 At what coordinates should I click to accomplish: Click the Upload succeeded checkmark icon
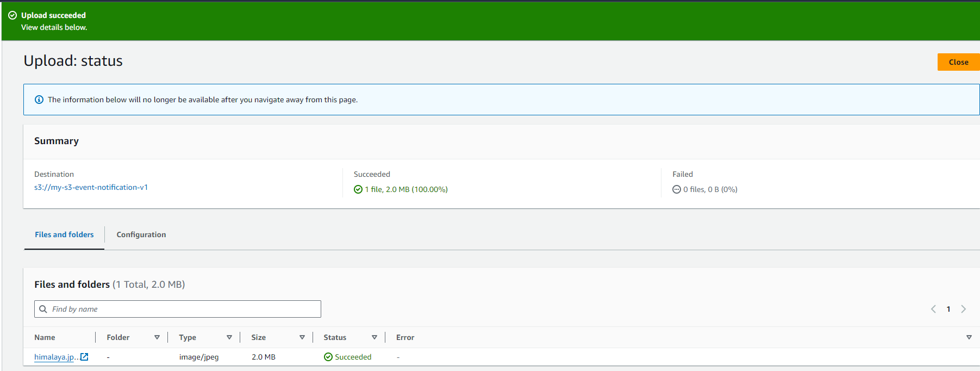pos(13,15)
